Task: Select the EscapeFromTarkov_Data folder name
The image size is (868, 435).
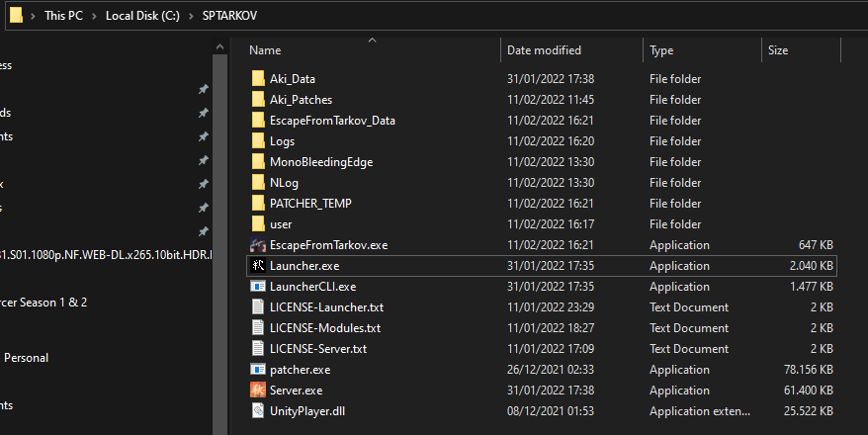Action: tap(332, 120)
